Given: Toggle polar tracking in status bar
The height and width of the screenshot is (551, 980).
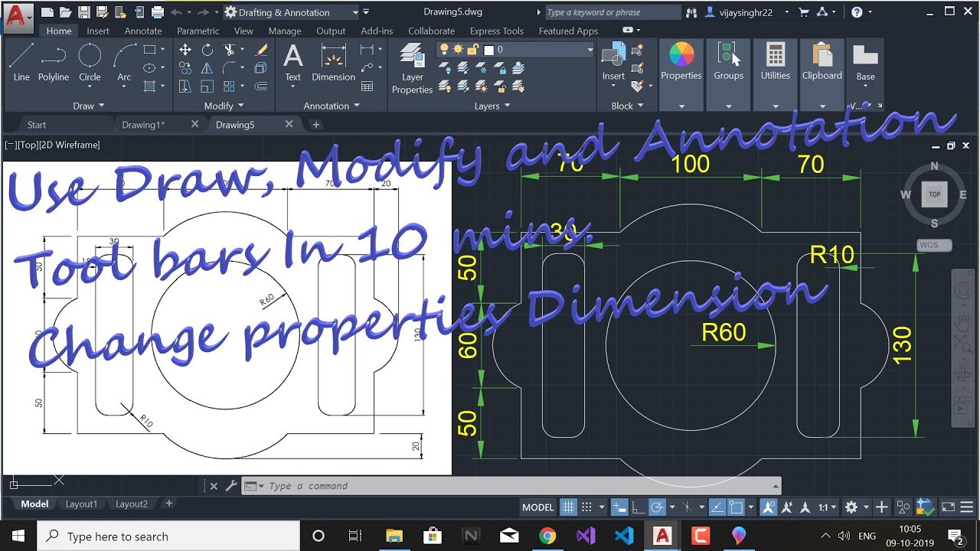Looking at the screenshot, I should (656, 507).
